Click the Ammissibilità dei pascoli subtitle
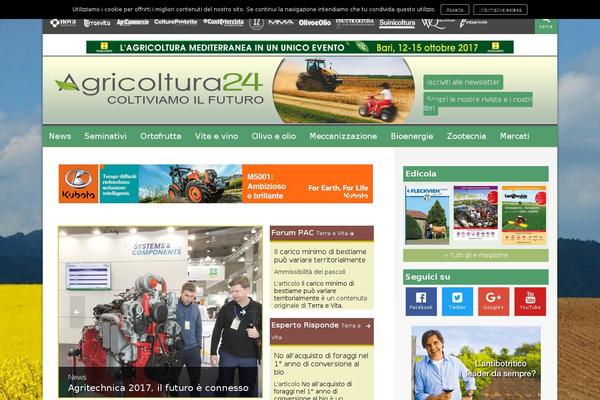The width and height of the screenshot is (600, 400). click(x=309, y=272)
